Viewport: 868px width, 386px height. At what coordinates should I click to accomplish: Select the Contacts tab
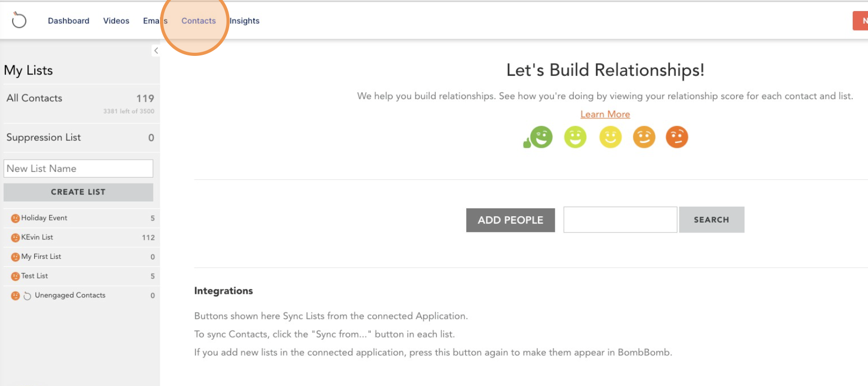199,21
